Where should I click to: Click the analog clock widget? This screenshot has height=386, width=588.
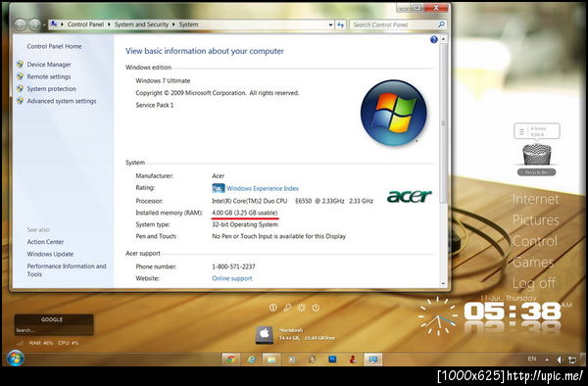coord(437,315)
